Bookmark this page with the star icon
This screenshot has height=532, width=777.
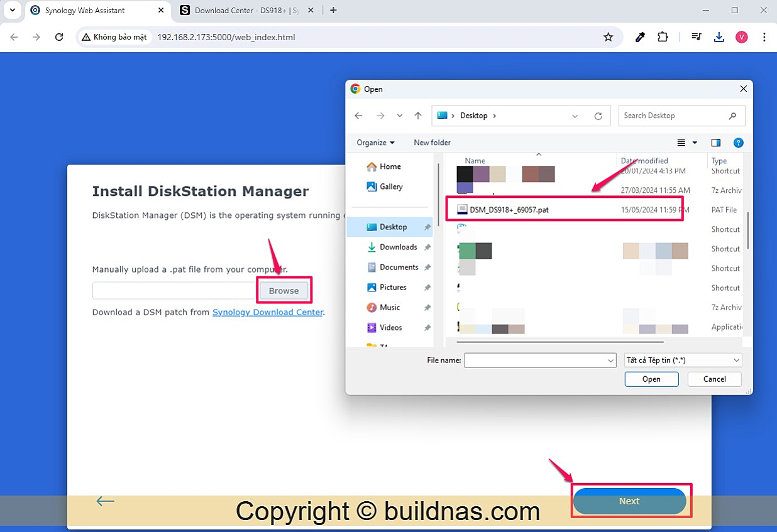[x=608, y=37]
